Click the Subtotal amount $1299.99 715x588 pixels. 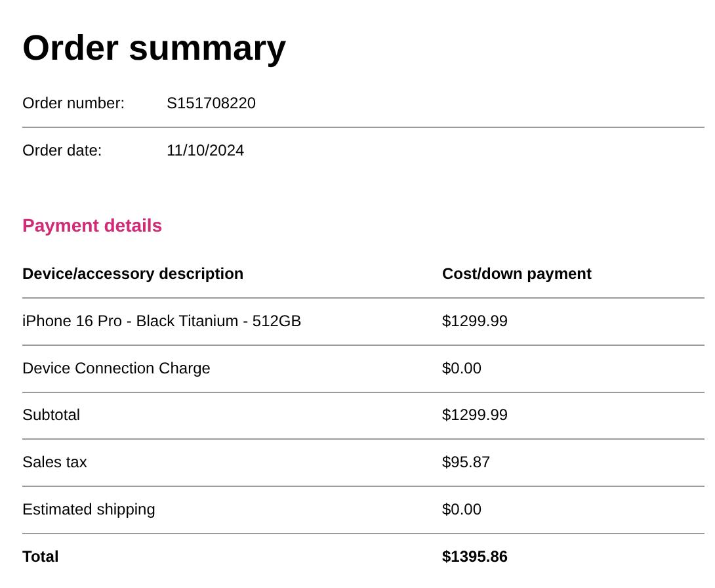[475, 415]
